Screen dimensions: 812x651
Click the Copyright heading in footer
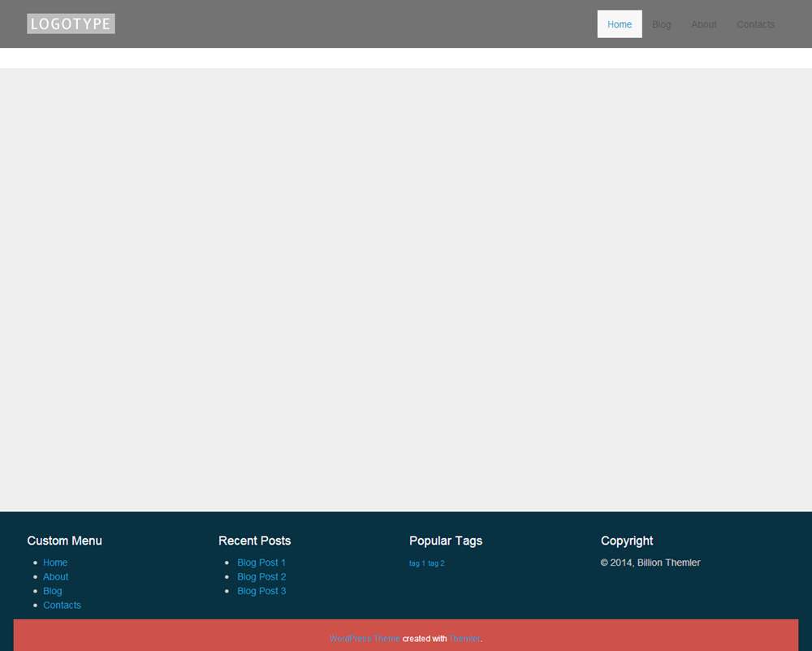pyautogui.click(x=626, y=541)
